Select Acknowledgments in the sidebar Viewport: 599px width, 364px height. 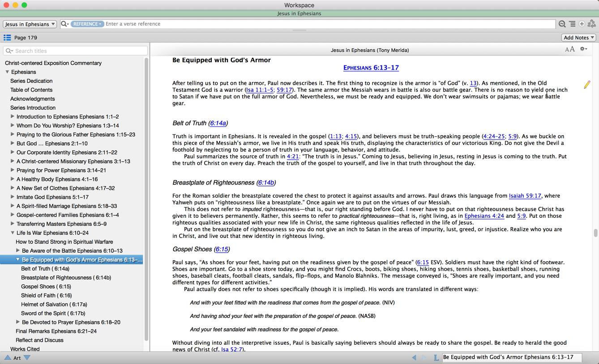tap(33, 99)
